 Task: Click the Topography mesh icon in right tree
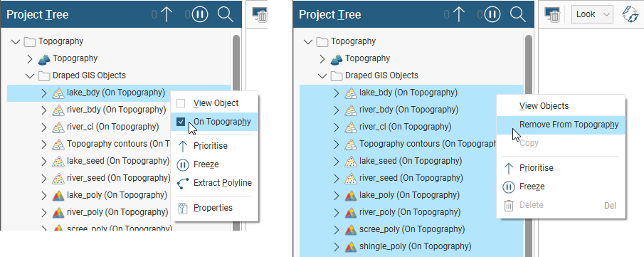click(x=337, y=59)
